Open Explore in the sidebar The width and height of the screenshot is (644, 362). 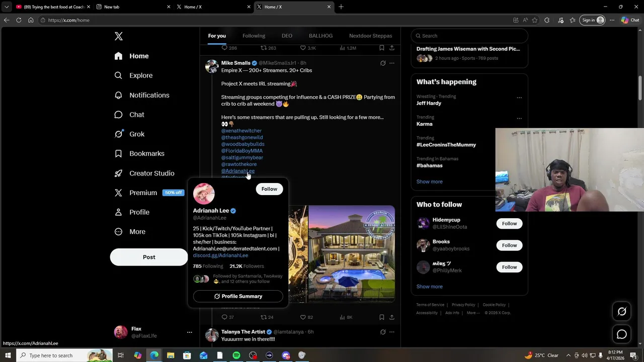tap(133, 75)
